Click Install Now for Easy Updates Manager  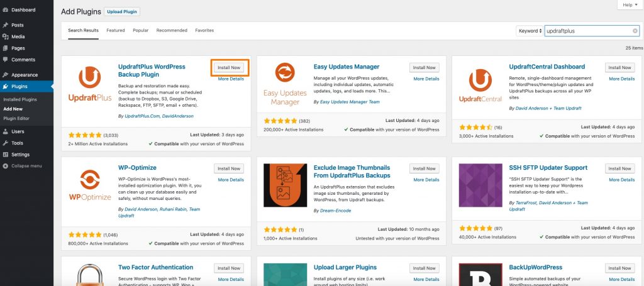[x=425, y=68]
